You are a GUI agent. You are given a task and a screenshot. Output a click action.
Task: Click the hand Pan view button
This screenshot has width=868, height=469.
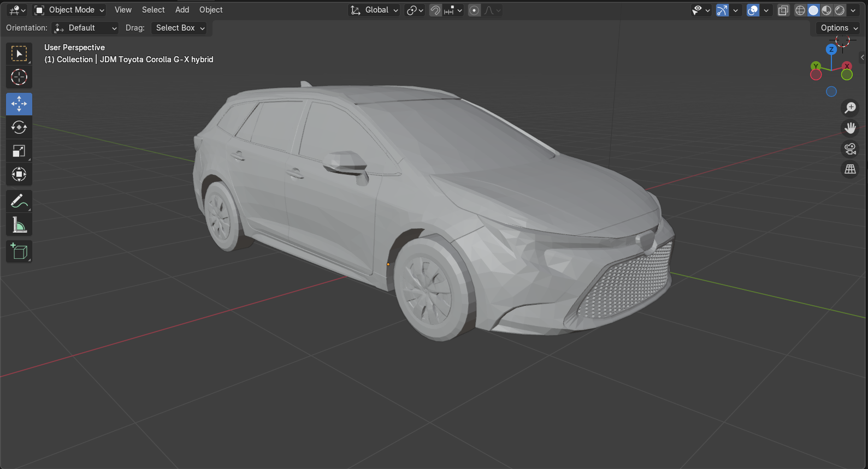[850, 128]
